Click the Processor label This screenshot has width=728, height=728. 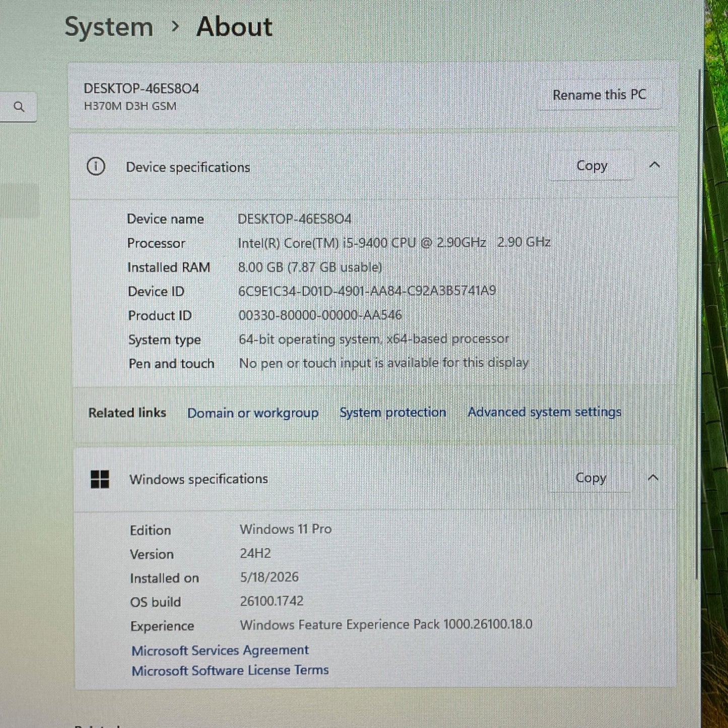point(156,243)
